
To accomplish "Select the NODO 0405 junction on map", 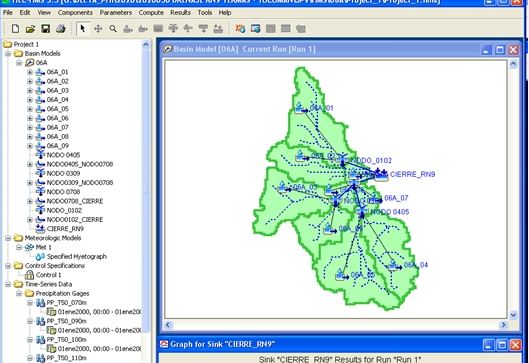I will coord(362,212).
